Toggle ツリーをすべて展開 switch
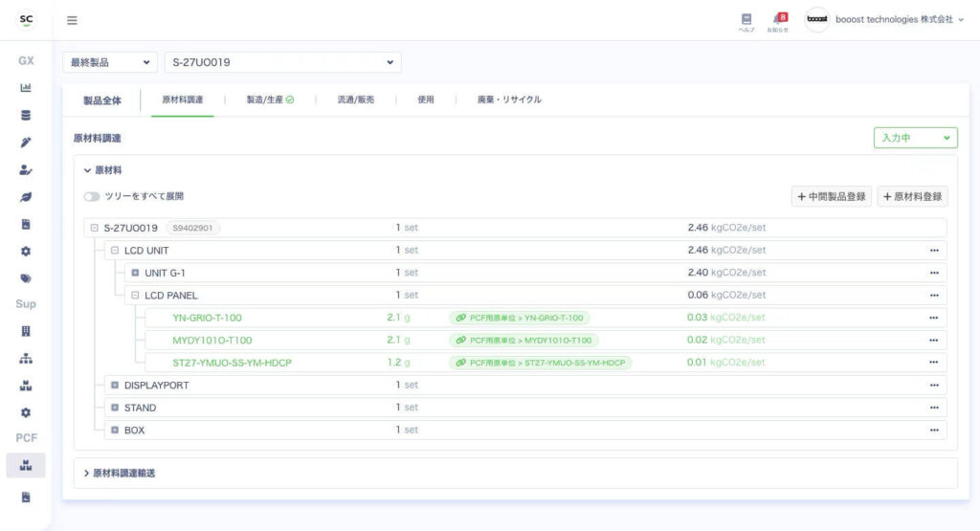Screen dimensions: 980x531 tap(92, 196)
